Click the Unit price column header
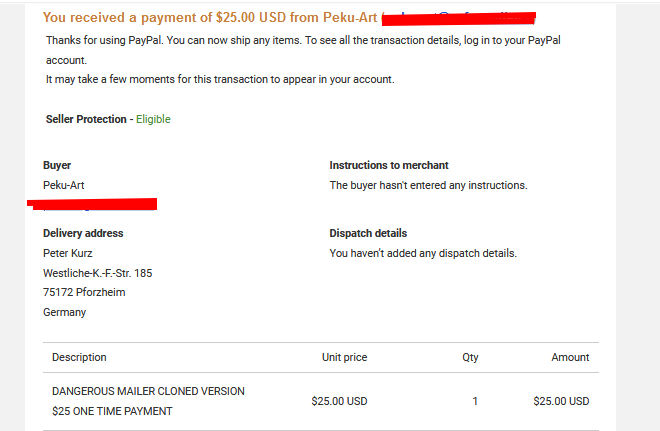The width and height of the screenshot is (660, 431). (x=344, y=357)
